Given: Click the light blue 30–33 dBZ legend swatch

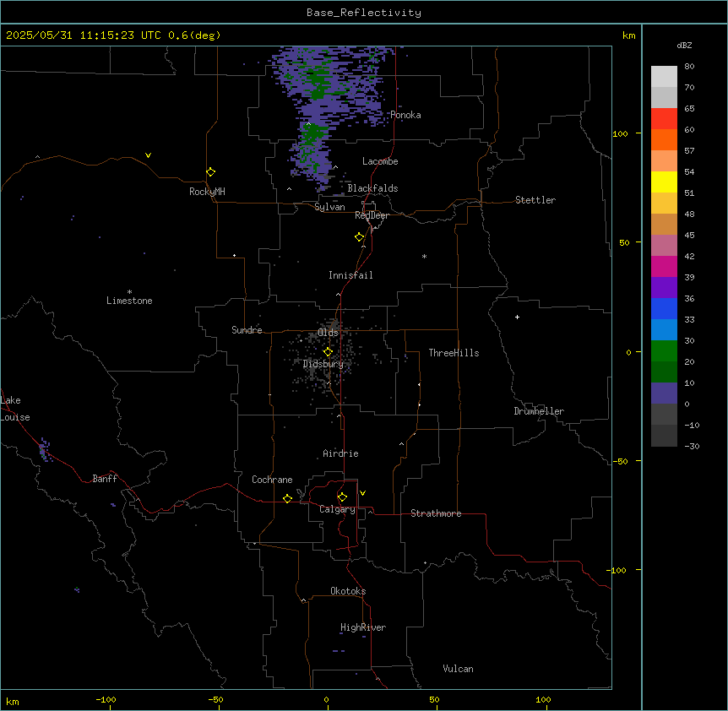Looking at the screenshot, I should 664,329.
